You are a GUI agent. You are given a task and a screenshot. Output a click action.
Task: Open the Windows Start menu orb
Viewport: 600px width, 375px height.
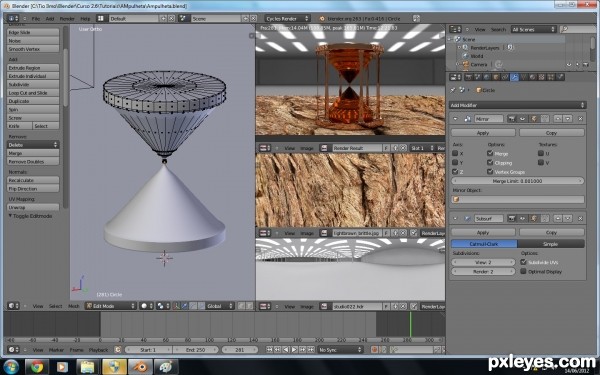pyautogui.click(x=10, y=367)
